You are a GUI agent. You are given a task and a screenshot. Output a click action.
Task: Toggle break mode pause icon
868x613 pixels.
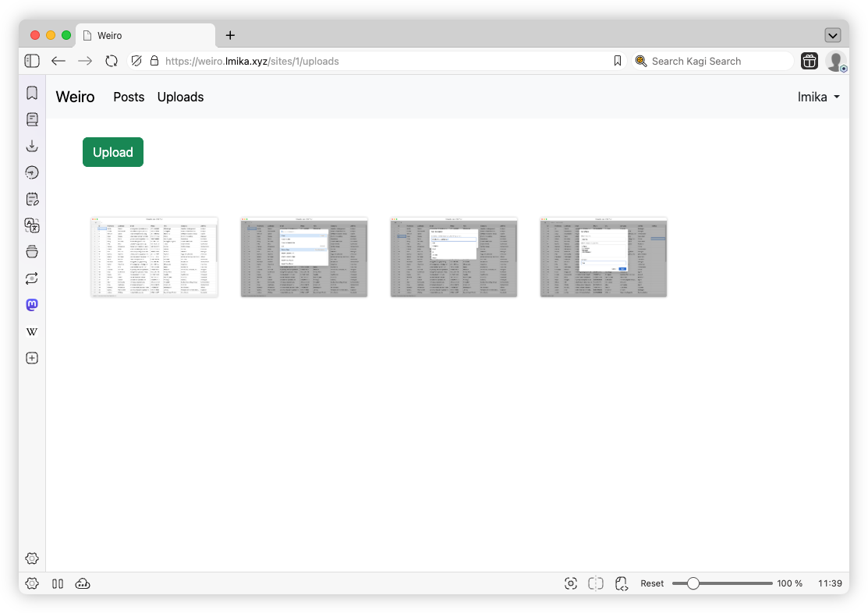[57, 583]
